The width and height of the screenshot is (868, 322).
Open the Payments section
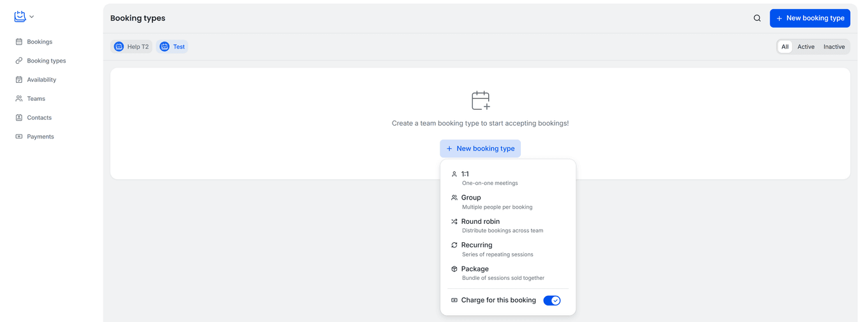point(40,136)
